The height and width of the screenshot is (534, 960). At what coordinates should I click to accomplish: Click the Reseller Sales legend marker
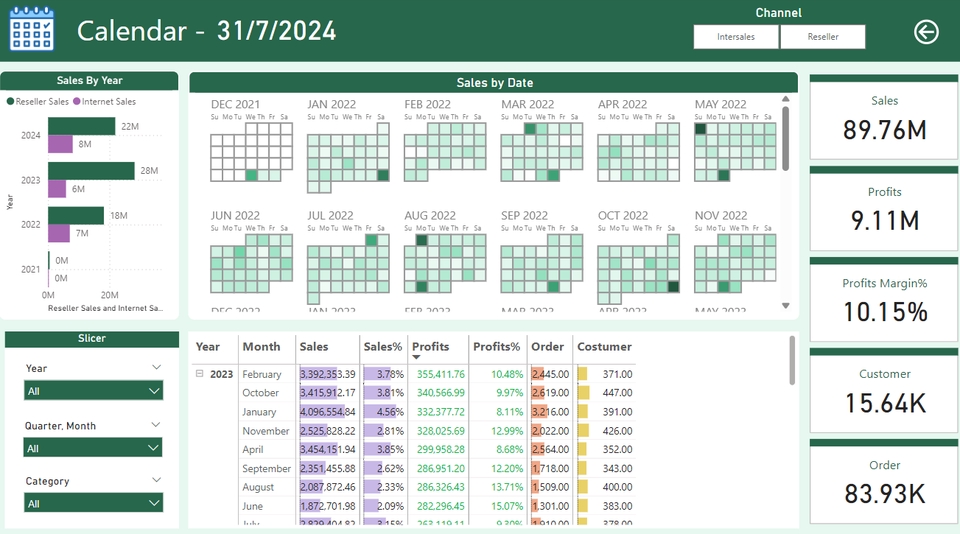(11, 102)
